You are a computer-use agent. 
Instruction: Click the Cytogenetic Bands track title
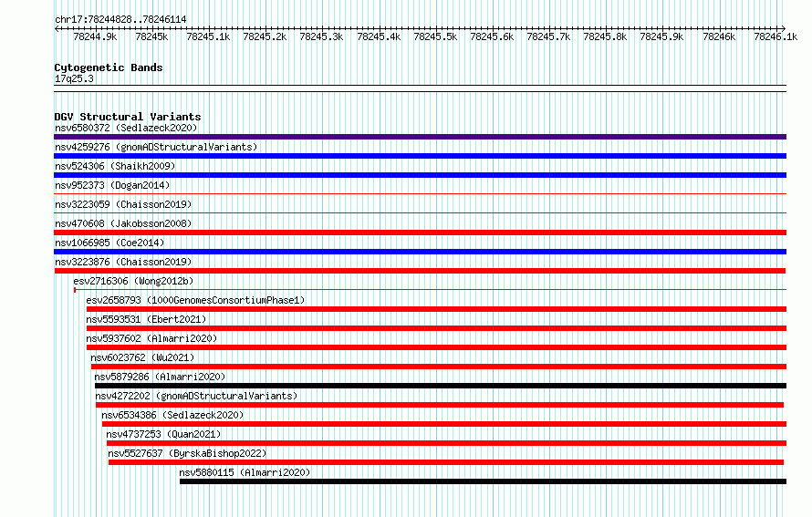[x=109, y=67]
